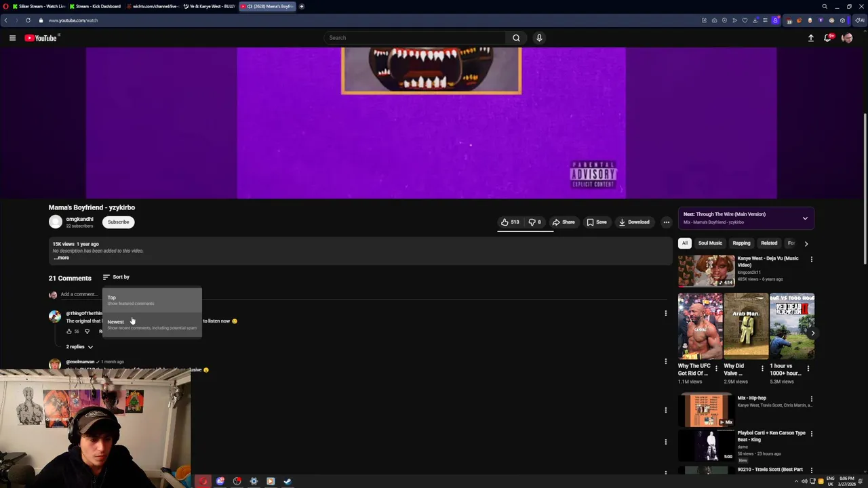
Task: Click the browser address bar URL
Action: click(73, 20)
